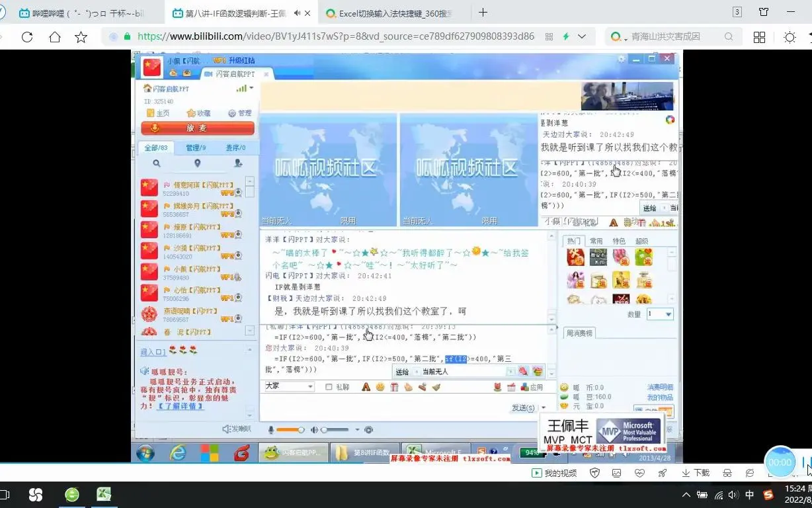Viewport: 812px width, 508px height.
Task: Search users with the magnifier in user list
Action: tap(157, 163)
